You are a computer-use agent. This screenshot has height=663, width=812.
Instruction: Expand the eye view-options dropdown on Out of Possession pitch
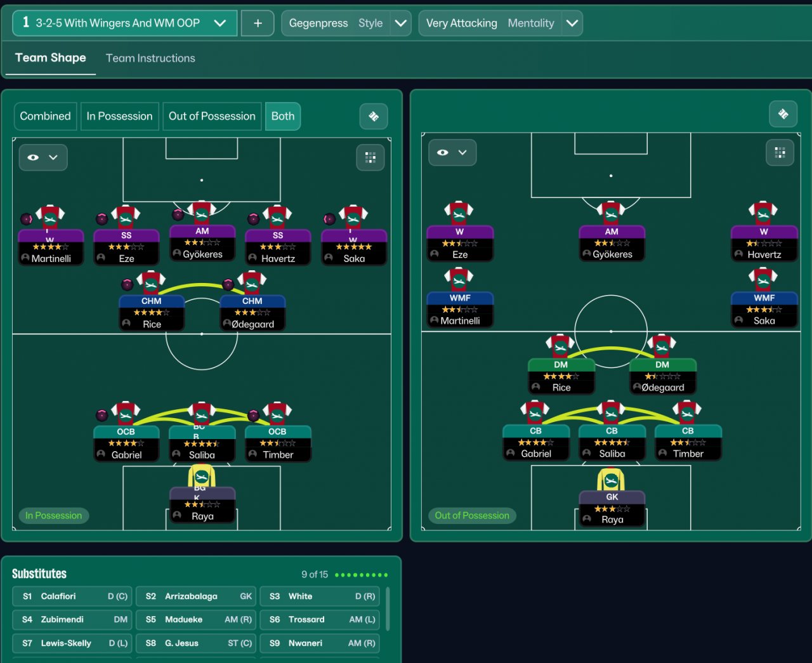click(x=452, y=152)
